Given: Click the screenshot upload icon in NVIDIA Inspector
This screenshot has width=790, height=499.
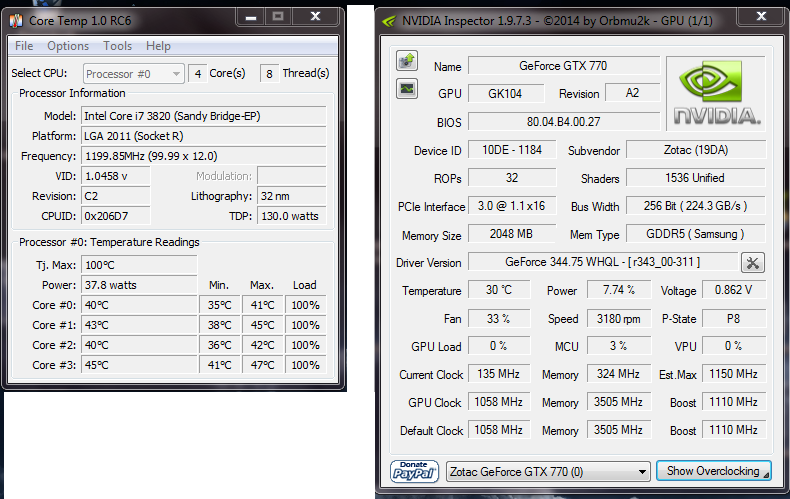Looking at the screenshot, I should point(407,60).
